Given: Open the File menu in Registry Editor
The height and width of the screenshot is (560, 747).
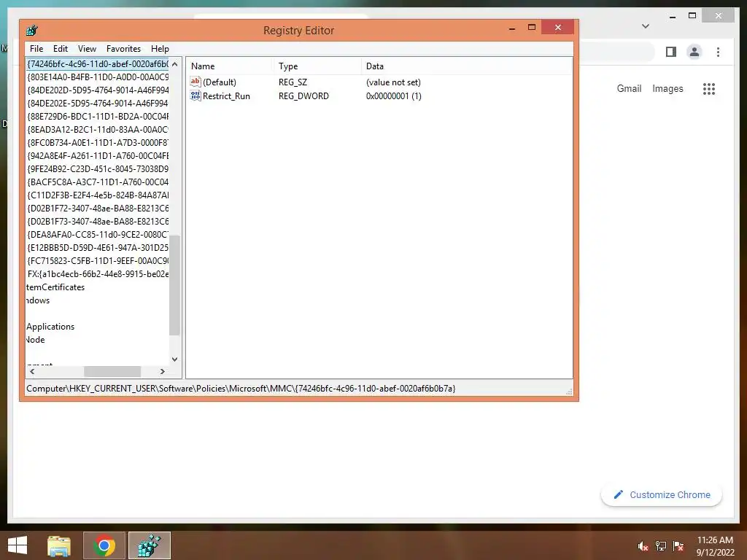Looking at the screenshot, I should click(x=36, y=49).
